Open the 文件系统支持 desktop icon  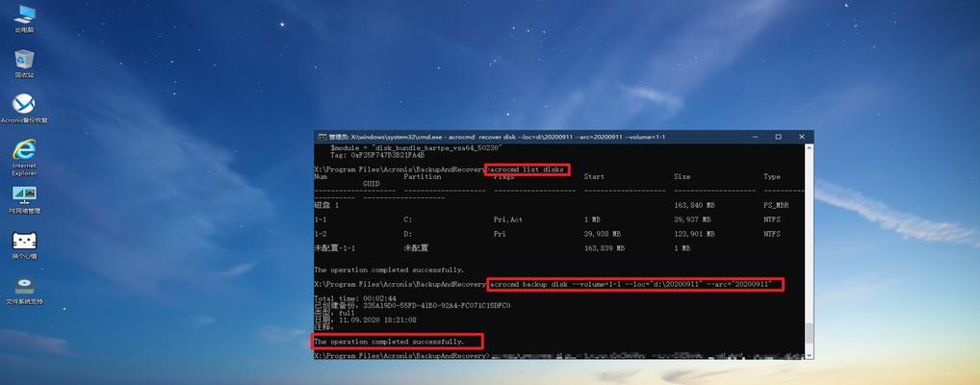coord(24,287)
